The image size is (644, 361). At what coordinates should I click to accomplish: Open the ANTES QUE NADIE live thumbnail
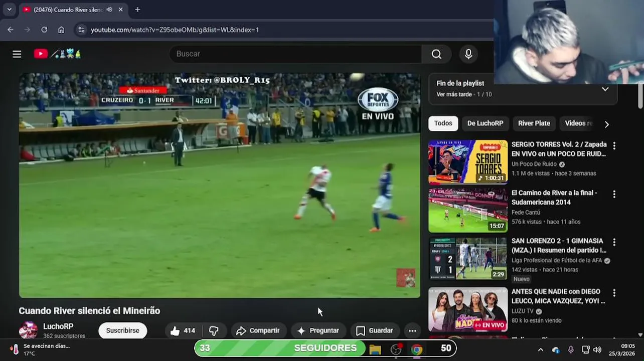[468, 309]
